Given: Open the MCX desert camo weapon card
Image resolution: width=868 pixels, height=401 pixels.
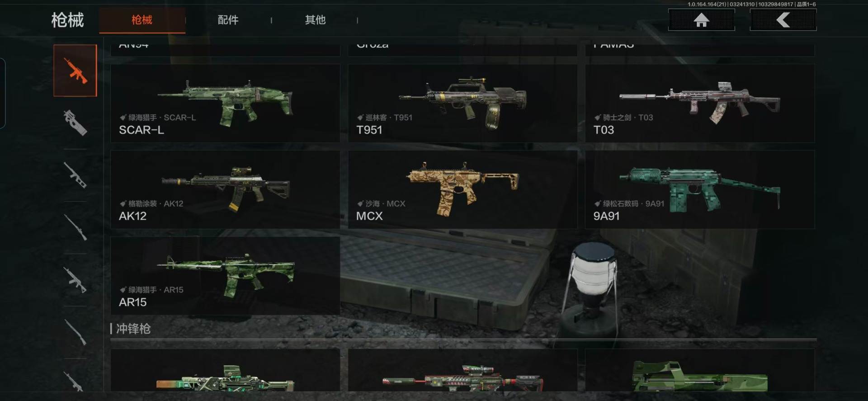Looking at the screenshot, I should (462, 189).
